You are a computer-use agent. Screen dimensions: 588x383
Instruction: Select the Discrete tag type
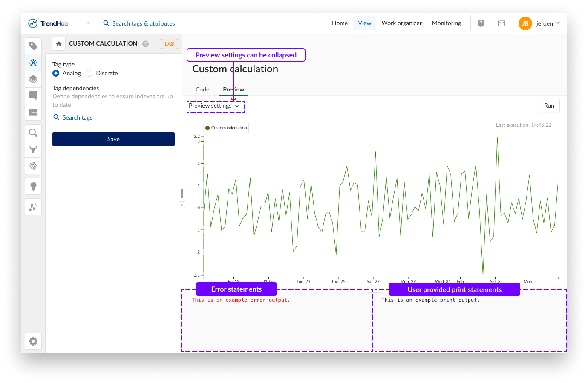(89, 73)
